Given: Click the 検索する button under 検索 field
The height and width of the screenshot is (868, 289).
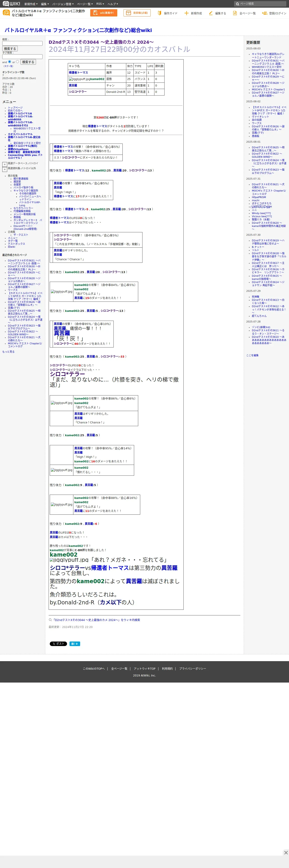Looking at the screenshot, I should coord(10,49).
